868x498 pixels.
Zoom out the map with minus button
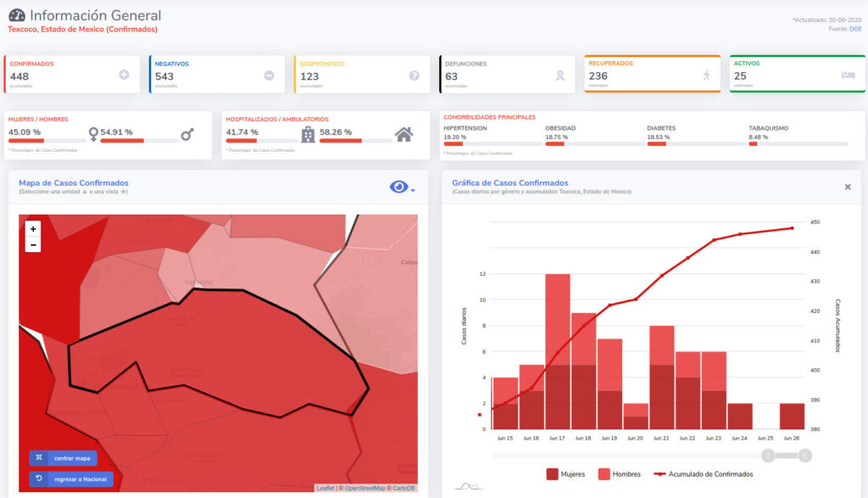coord(33,244)
